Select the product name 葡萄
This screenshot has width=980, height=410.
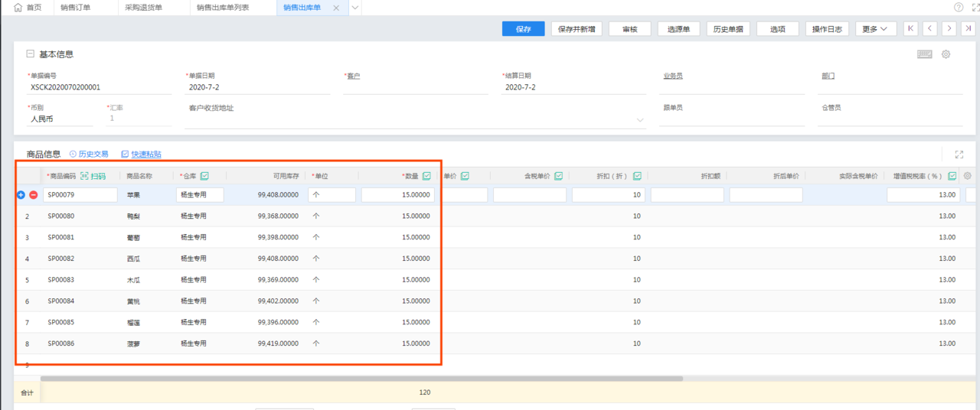click(133, 238)
